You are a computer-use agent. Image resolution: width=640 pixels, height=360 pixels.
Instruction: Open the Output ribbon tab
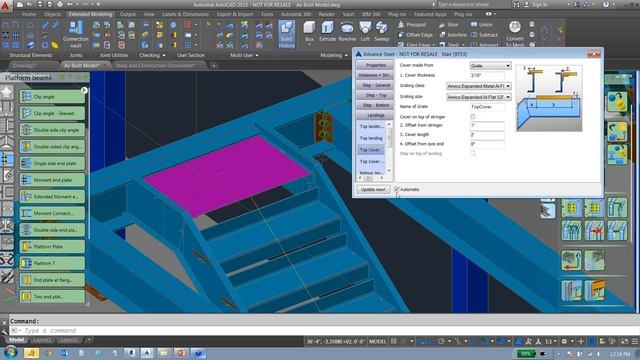point(127,14)
